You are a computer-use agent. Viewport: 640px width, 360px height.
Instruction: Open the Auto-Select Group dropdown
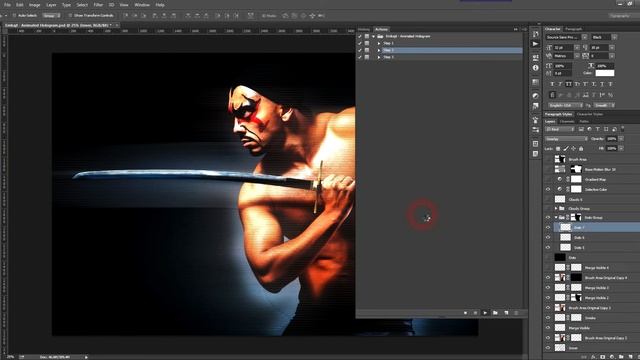pos(51,16)
